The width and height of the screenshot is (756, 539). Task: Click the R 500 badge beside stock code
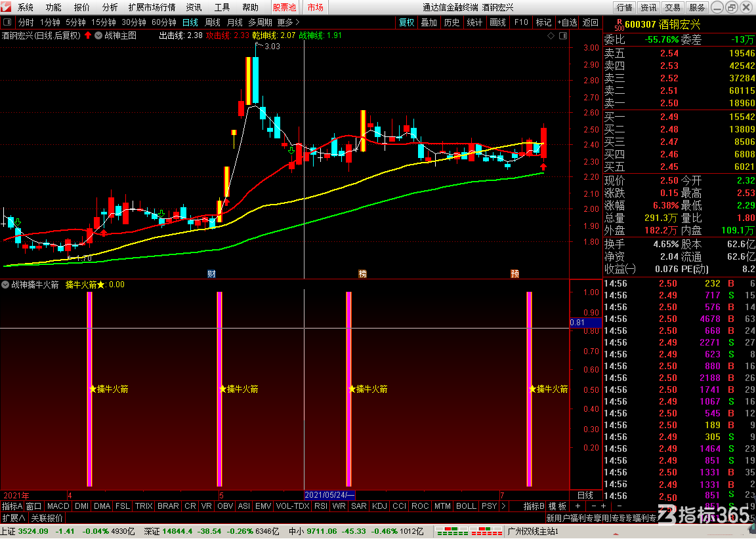(619, 24)
